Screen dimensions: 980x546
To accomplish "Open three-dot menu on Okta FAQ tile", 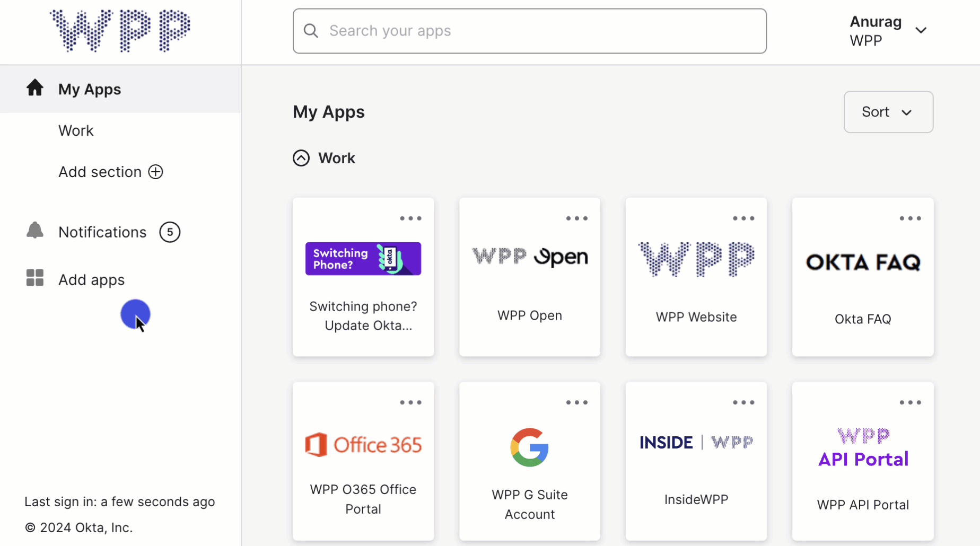I will tap(910, 218).
